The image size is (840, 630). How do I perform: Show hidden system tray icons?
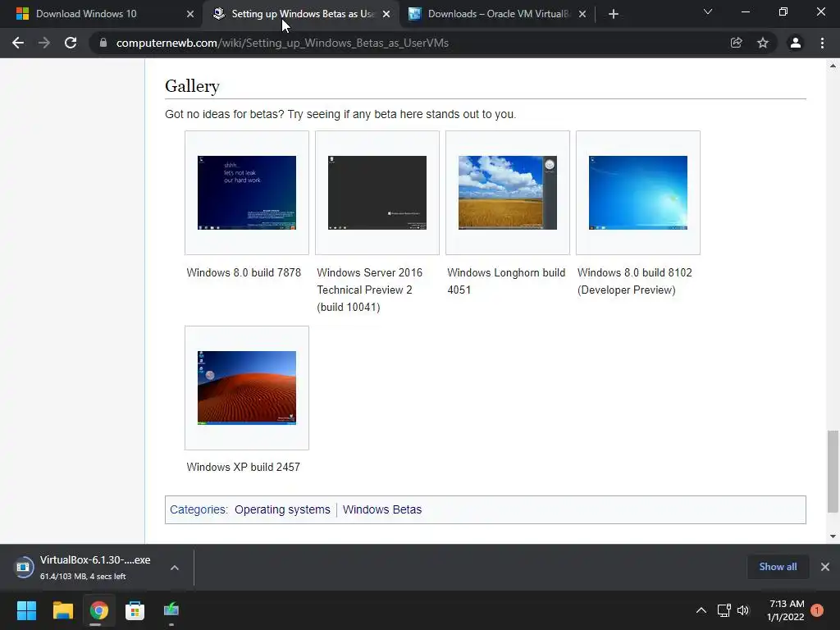(701, 610)
